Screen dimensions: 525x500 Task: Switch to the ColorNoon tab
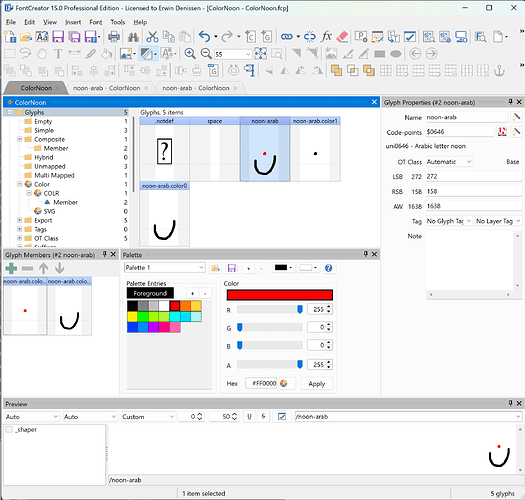(36, 88)
